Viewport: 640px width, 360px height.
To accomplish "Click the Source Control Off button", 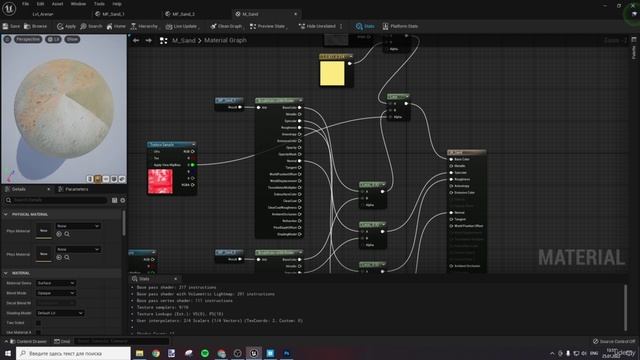I will [x=614, y=341].
